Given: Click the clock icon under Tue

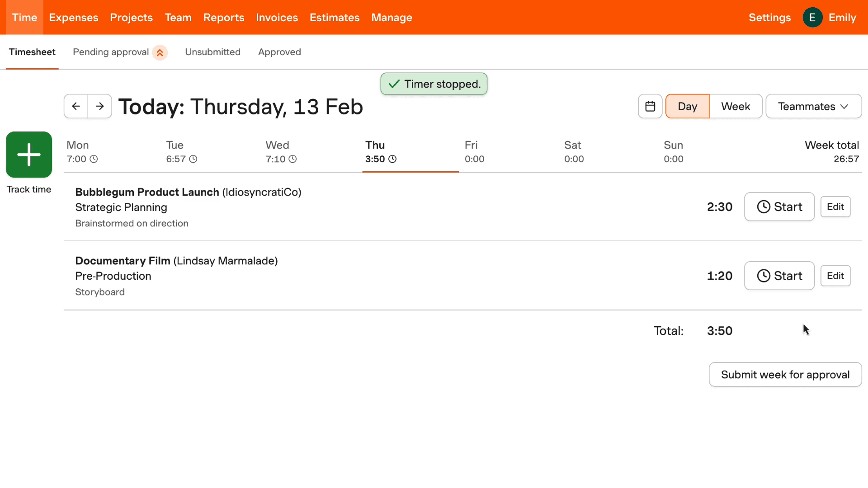Looking at the screenshot, I should [x=193, y=159].
